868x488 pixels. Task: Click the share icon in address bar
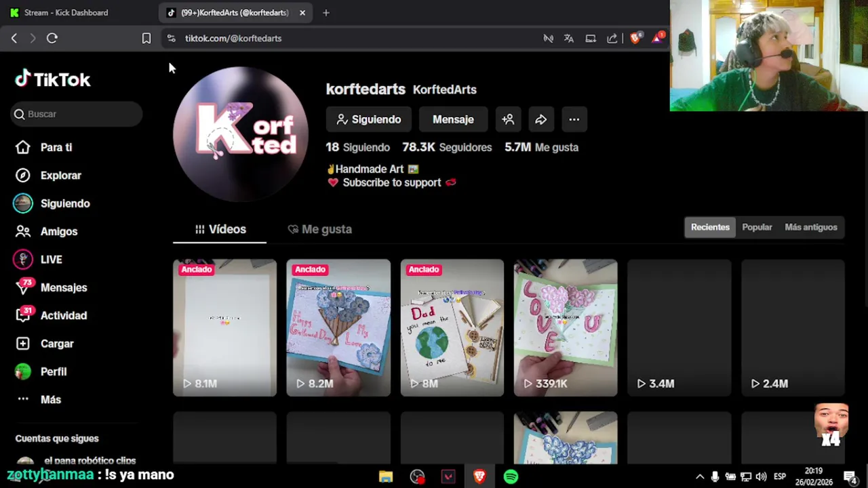coord(612,38)
